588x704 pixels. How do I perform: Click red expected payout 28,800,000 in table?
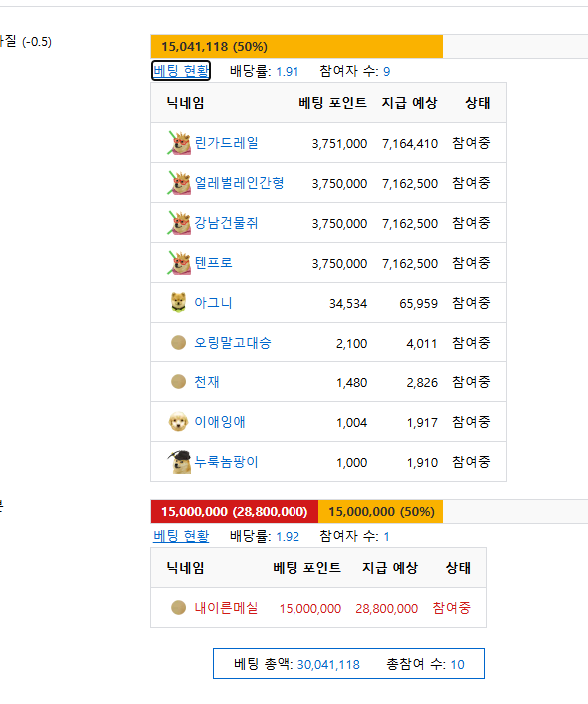pyautogui.click(x=387, y=609)
